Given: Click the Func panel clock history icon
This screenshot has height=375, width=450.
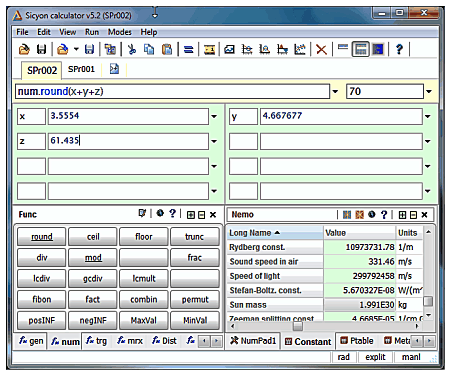Looking at the screenshot, I should click(x=160, y=213).
